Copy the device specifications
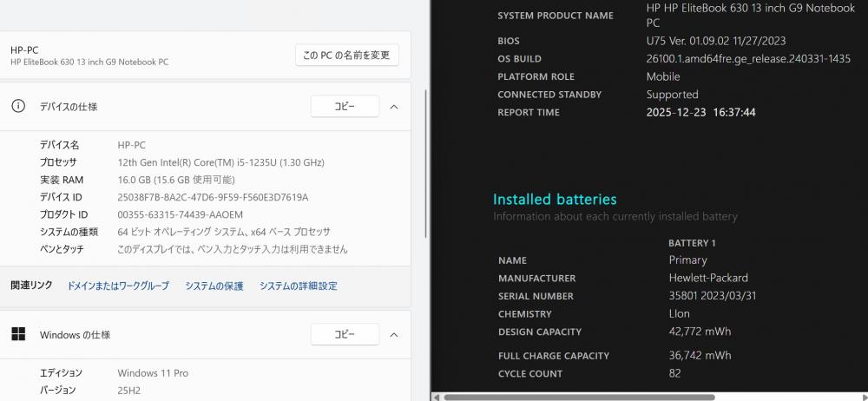Viewport: 868px width, 401px height. pos(345,107)
